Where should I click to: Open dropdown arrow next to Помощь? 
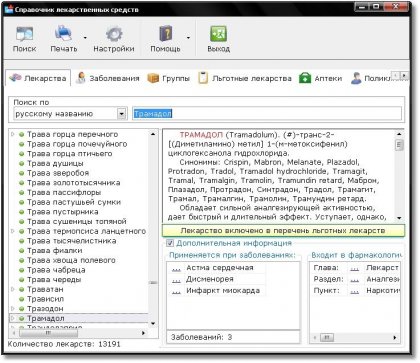coord(188,38)
